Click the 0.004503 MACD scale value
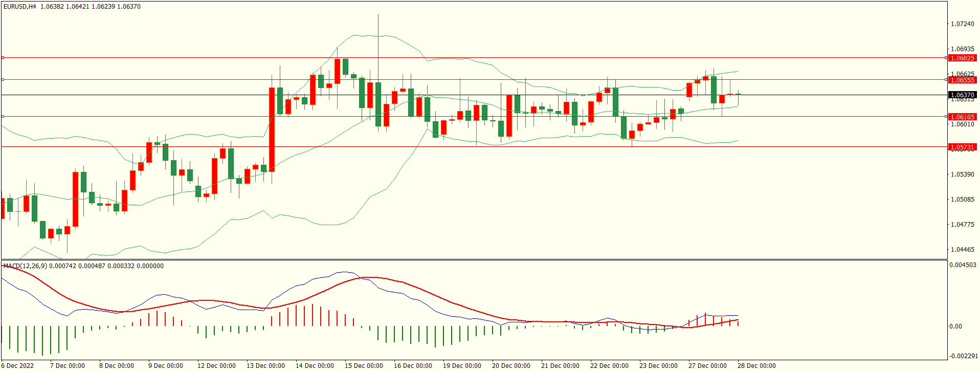Screen dimensions: 980x372 (963, 265)
